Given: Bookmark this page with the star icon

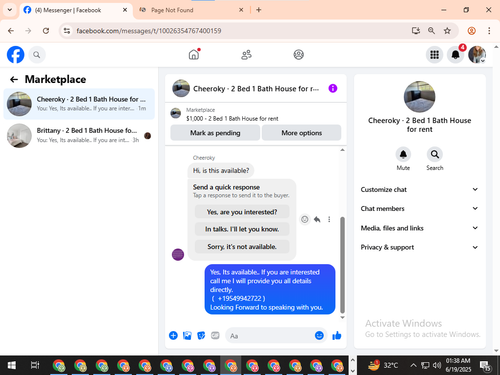Looking at the screenshot, I should (447, 31).
